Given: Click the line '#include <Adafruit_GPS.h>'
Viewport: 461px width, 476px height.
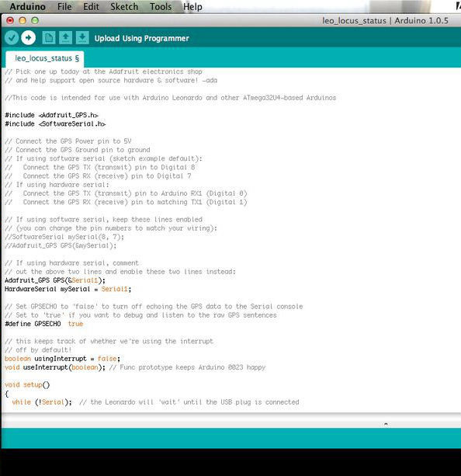Looking at the screenshot, I should (x=51, y=115).
